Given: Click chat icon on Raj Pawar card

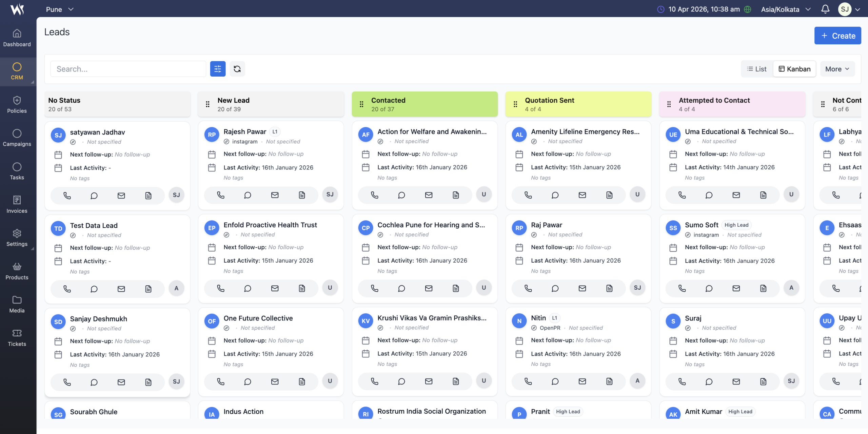Looking at the screenshot, I should pyautogui.click(x=555, y=288).
